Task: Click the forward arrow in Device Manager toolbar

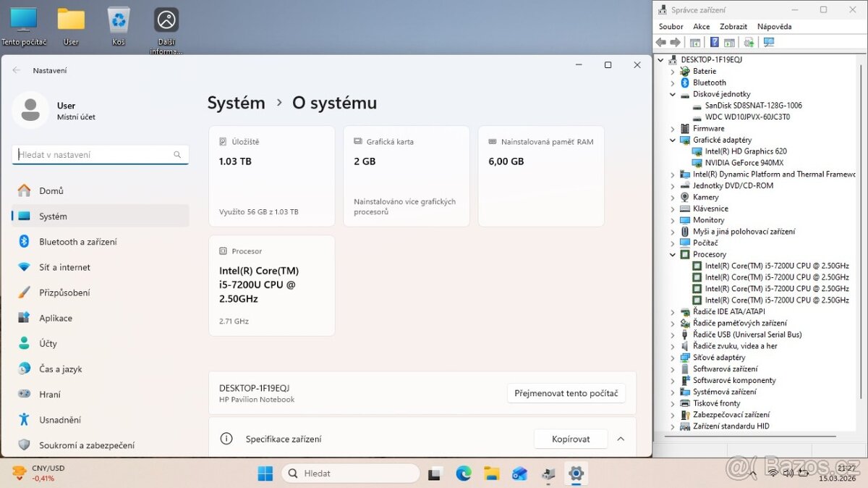Action: pyautogui.click(x=676, y=42)
